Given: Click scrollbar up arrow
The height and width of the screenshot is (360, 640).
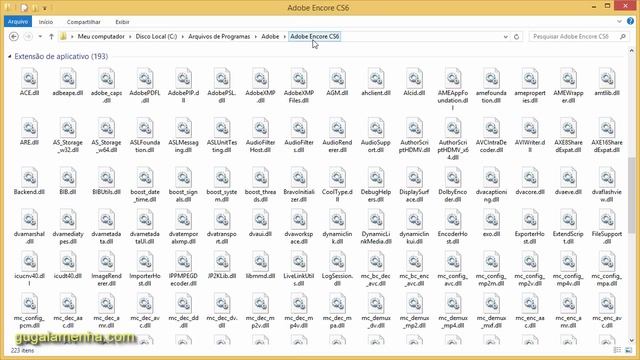Looking at the screenshot, I should [x=631, y=51].
